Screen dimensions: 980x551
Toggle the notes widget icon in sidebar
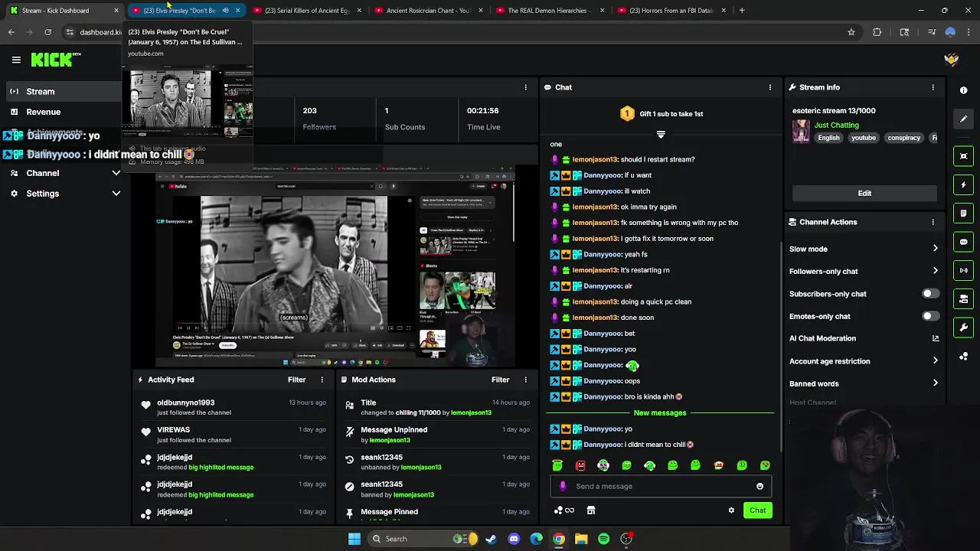click(964, 213)
